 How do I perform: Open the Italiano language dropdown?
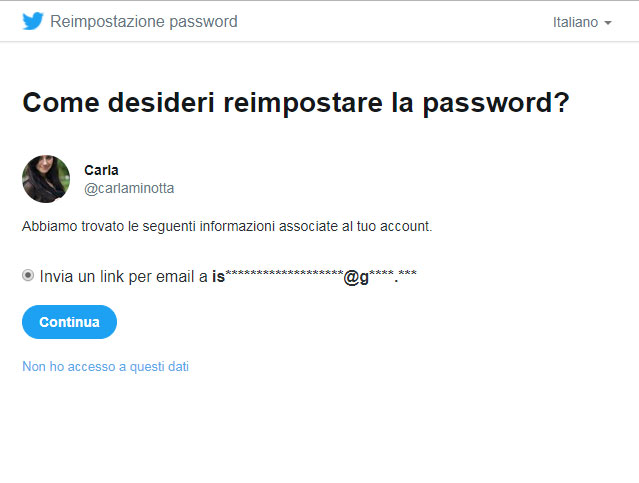(x=582, y=22)
